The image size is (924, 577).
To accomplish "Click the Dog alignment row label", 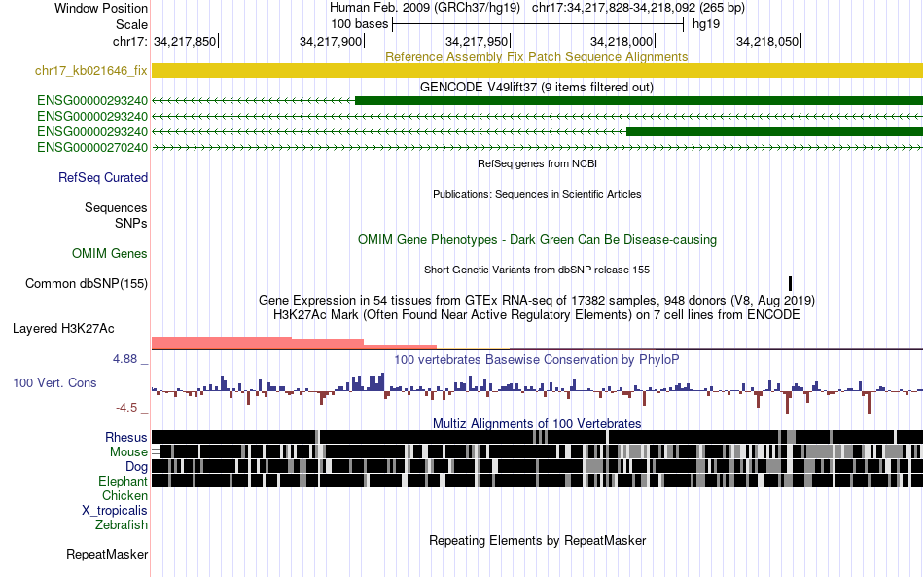I will (136, 467).
